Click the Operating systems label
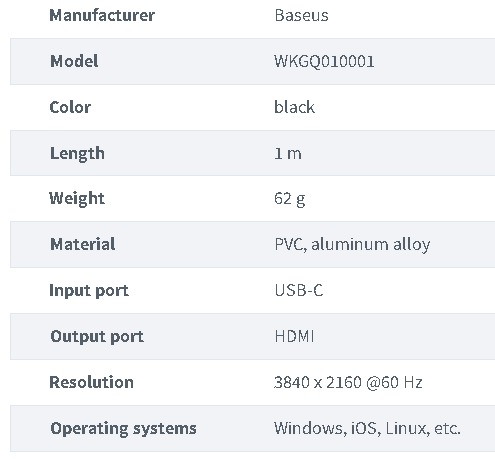The width and height of the screenshot is (495, 461). click(x=123, y=429)
